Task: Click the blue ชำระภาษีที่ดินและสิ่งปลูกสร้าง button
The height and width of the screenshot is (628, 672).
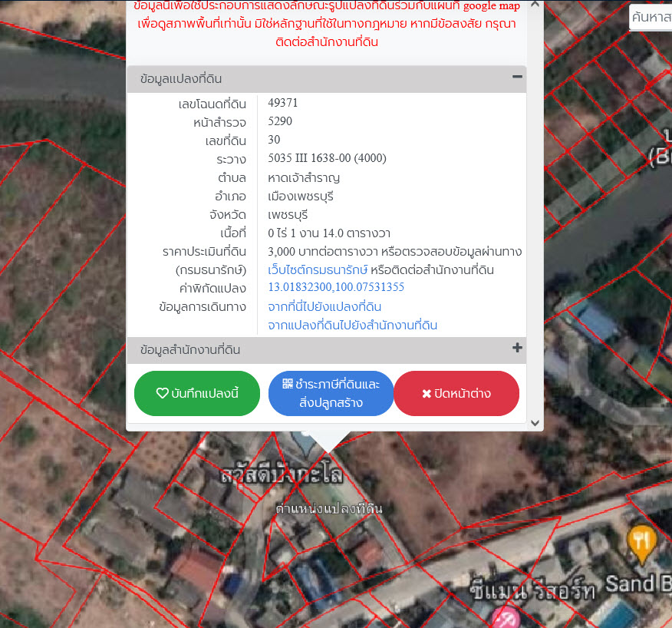Action: (x=331, y=393)
